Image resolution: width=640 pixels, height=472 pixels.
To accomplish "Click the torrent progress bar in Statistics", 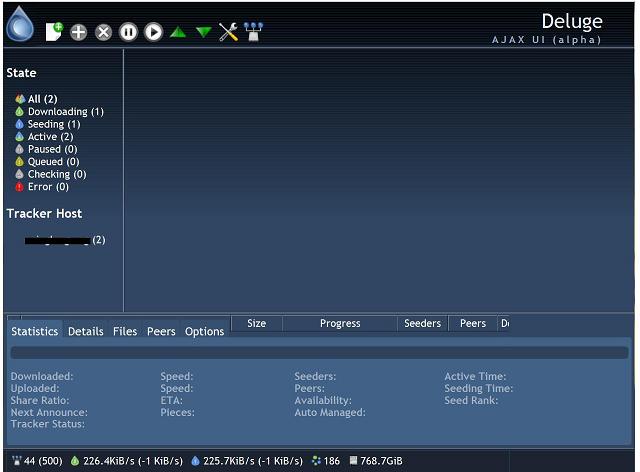I will tap(319, 353).
